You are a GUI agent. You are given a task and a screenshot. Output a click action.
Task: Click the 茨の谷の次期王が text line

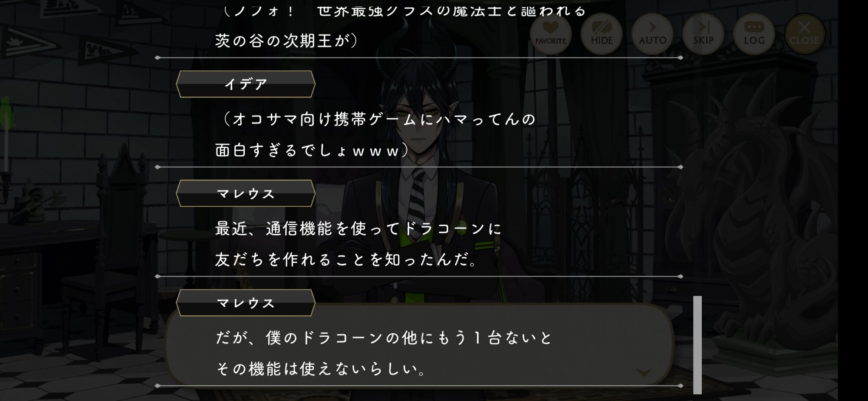click(x=287, y=41)
